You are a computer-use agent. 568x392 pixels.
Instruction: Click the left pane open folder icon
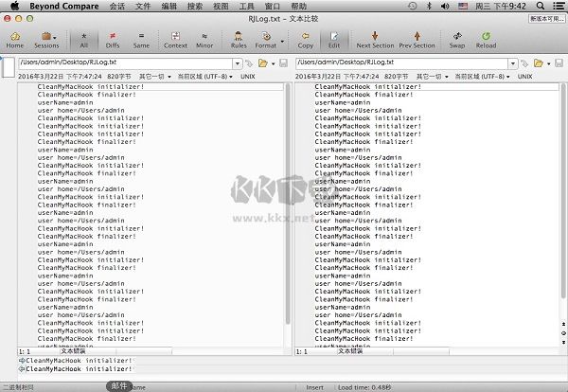click(262, 63)
